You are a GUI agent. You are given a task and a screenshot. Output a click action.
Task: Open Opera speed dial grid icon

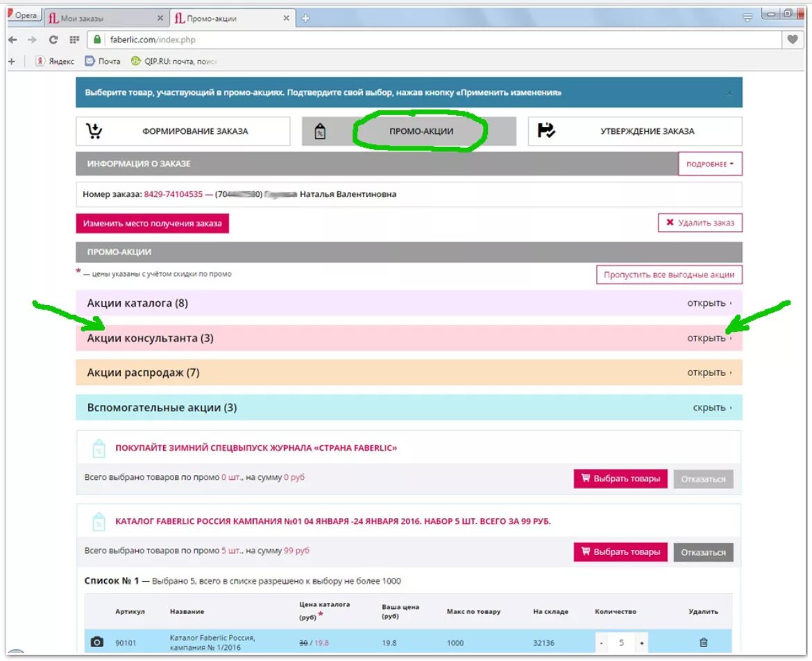(x=74, y=40)
